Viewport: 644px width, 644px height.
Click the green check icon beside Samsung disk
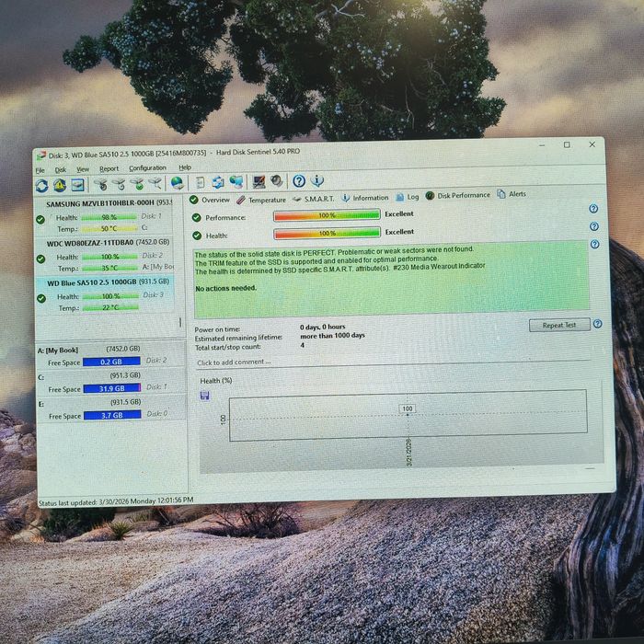pos(40,220)
